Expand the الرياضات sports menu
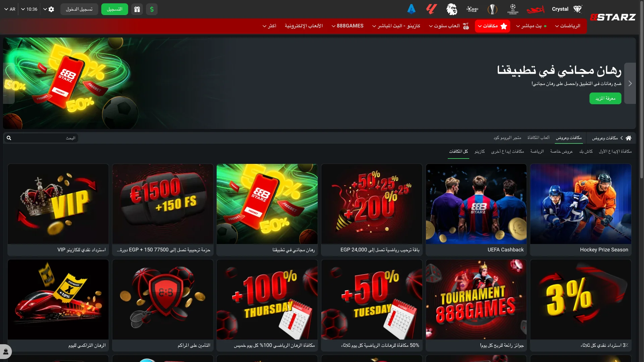644x362 pixels. tap(568, 26)
